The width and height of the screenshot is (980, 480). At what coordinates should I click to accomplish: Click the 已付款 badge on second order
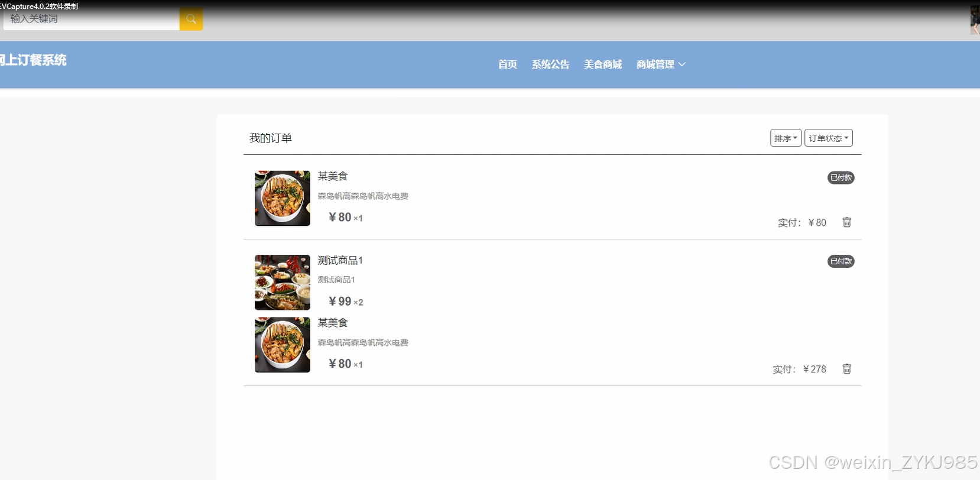pos(841,261)
